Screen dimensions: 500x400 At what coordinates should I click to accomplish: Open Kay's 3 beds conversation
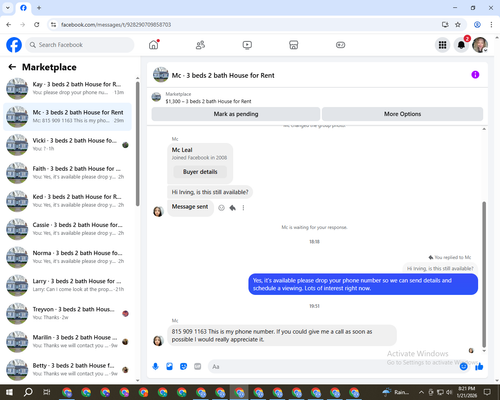click(67, 88)
